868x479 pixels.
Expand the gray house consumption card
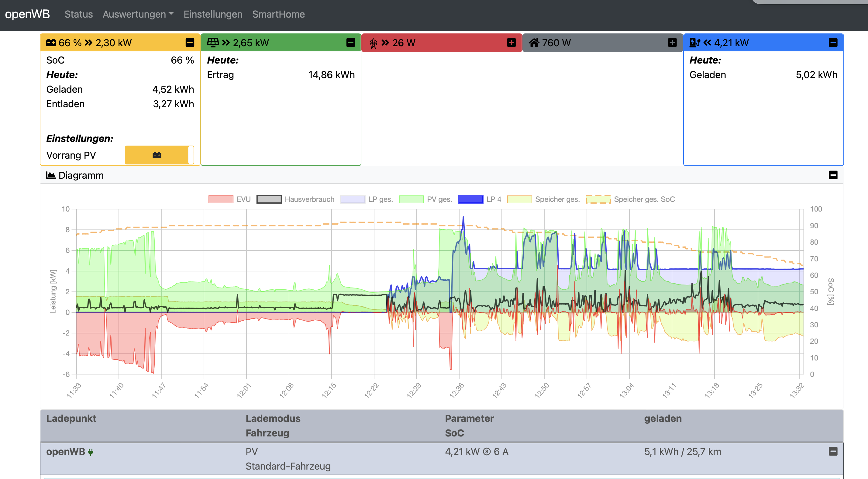pos(672,43)
